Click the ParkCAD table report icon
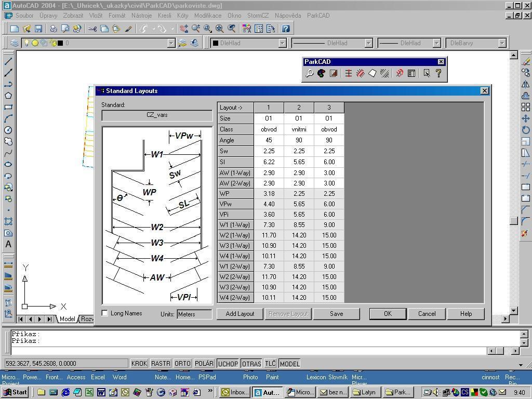The height and width of the screenshot is (399, 532). point(411,73)
